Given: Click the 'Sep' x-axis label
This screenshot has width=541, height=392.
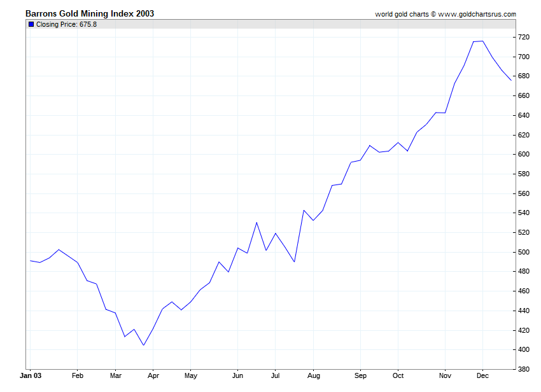Looking at the screenshot, I should point(360,376).
